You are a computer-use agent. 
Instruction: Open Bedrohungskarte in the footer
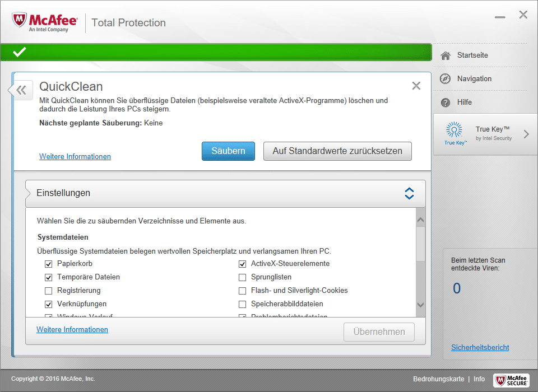point(438,379)
